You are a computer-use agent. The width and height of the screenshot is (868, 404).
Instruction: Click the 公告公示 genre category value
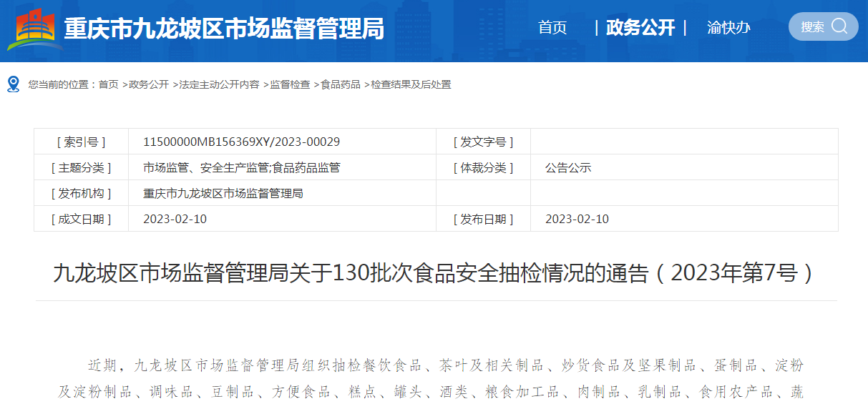(568, 168)
